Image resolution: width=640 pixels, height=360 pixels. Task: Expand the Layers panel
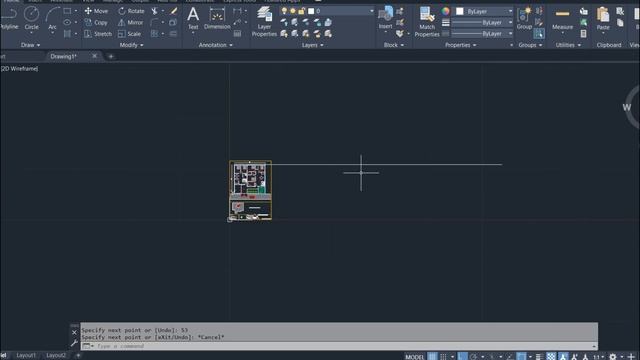point(313,45)
